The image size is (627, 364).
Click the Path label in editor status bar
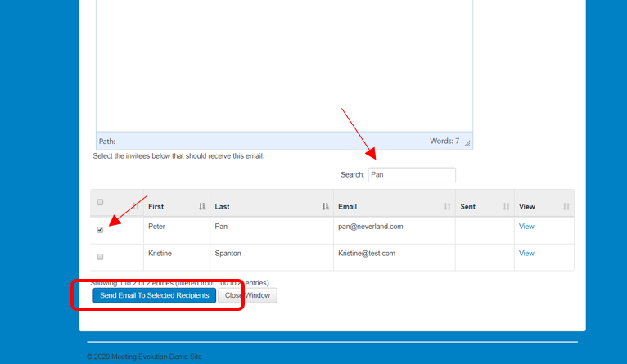point(107,142)
